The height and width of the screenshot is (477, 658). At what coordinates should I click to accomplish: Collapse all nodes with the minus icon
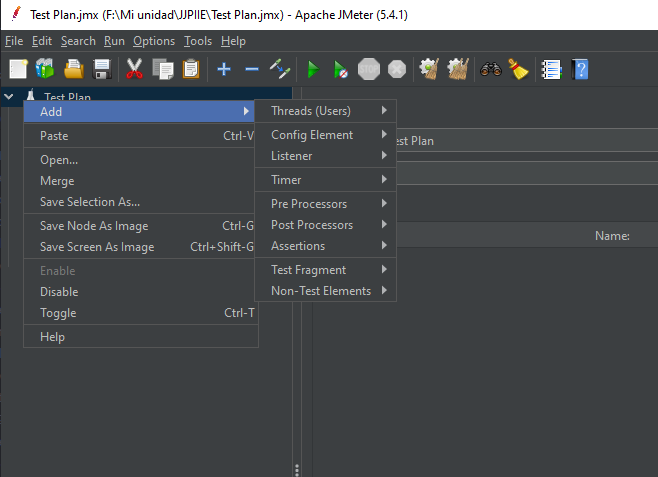click(x=252, y=69)
